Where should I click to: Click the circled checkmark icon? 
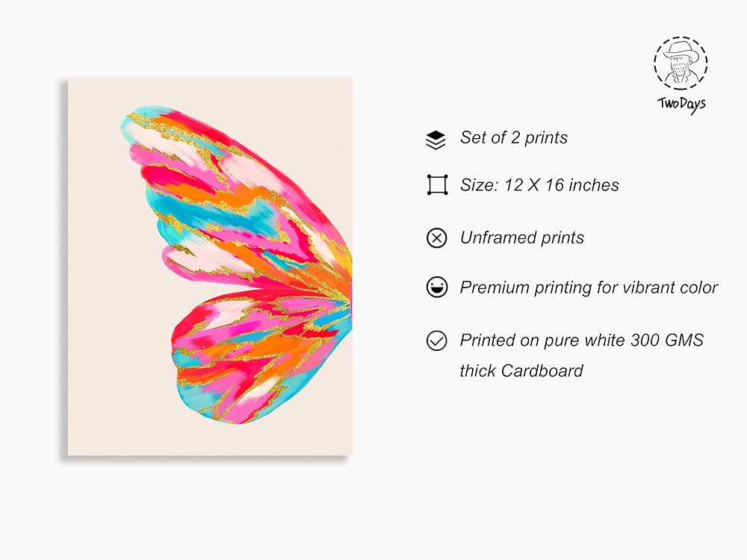[436, 340]
